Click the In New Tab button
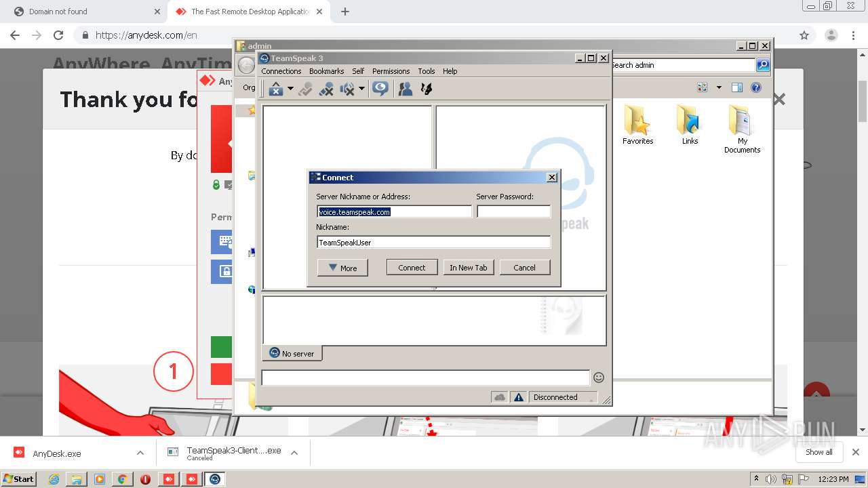868x488 pixels. pyautogui.click(x=469, y=268)
